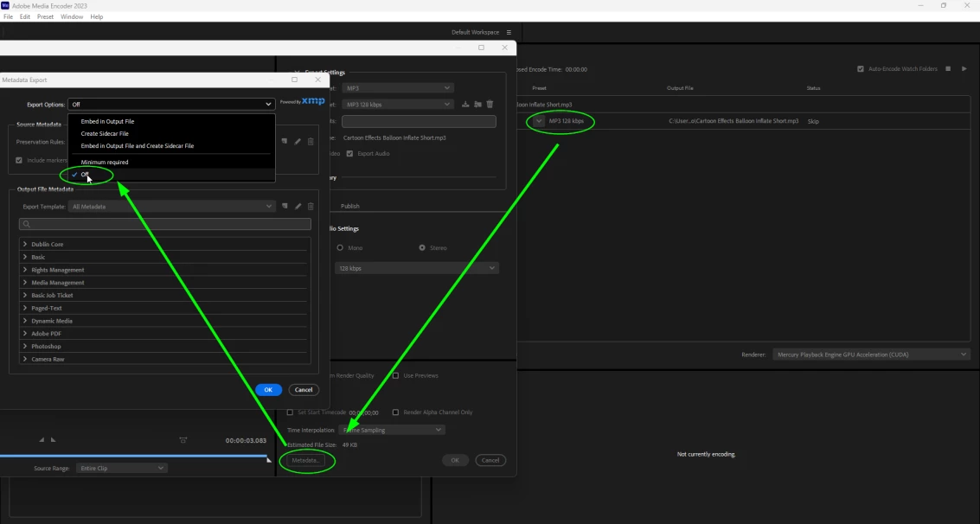Toggle the Auto-Encode Watch Folders checkbox
This screenshot has width=980, height=524.
(861, 68)
